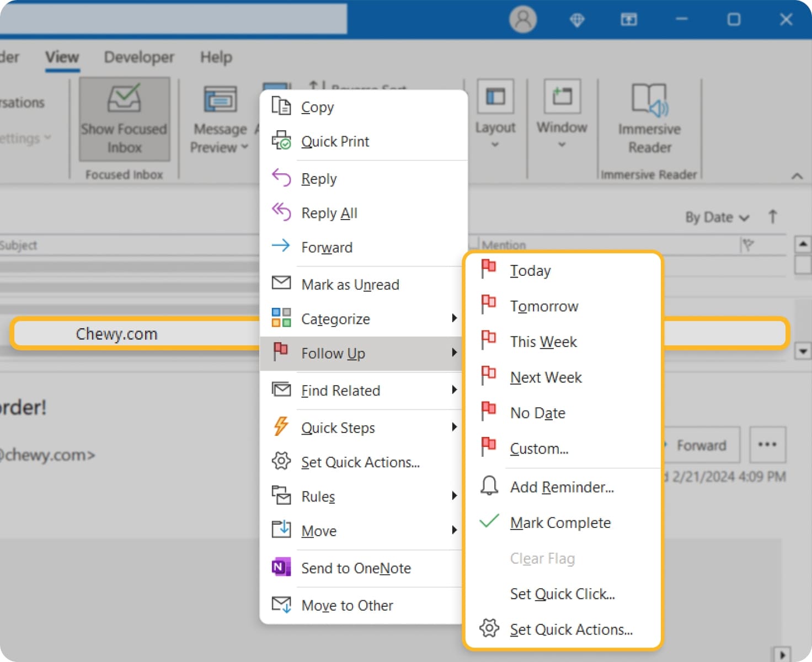
Task: Choose Set Quick Click option
Action: pos(562,594)
